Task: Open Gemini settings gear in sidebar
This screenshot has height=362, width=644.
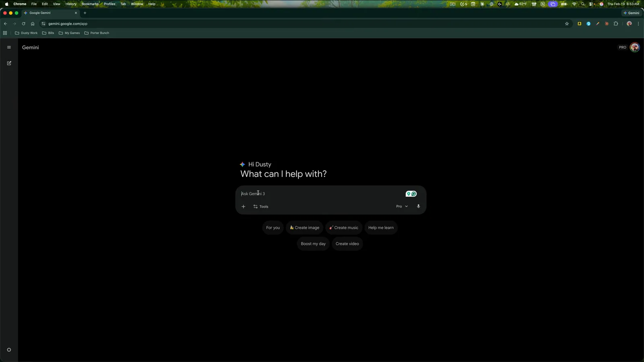Action: pos(9,350)
